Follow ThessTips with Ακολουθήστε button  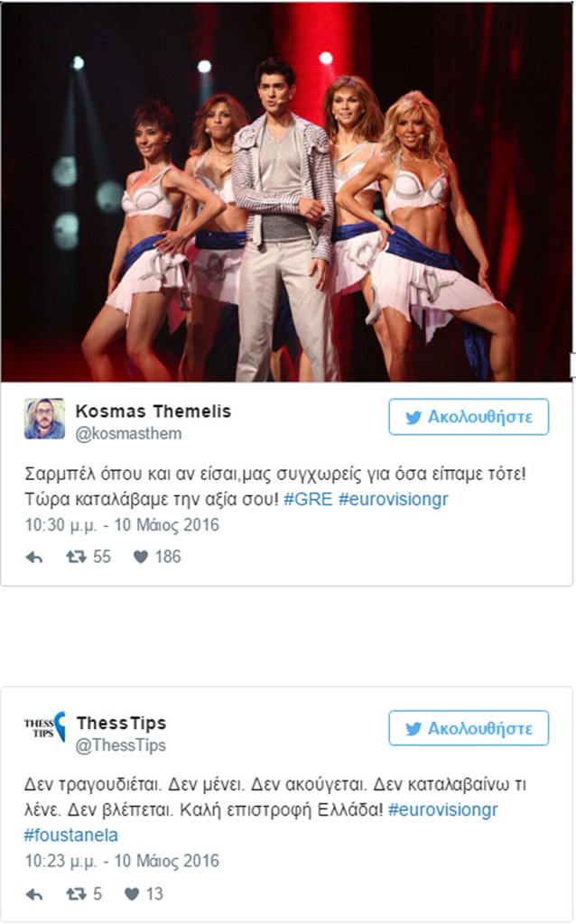[x=469, y=728]
